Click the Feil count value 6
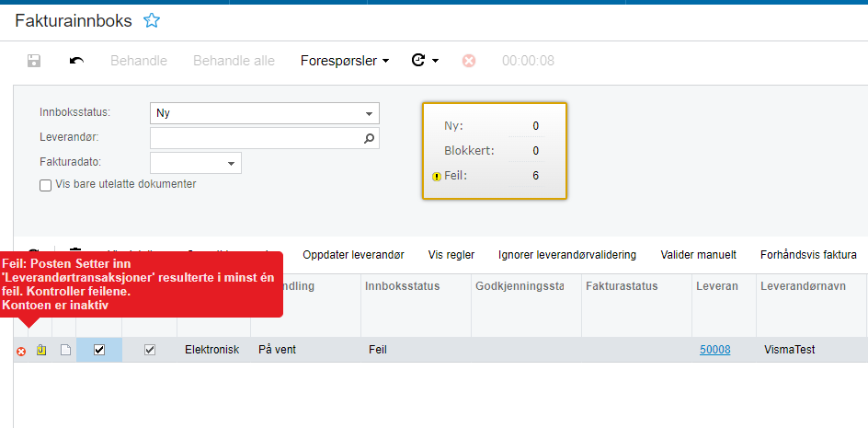The width and height of the screenshot is (868, 428). 536,176
